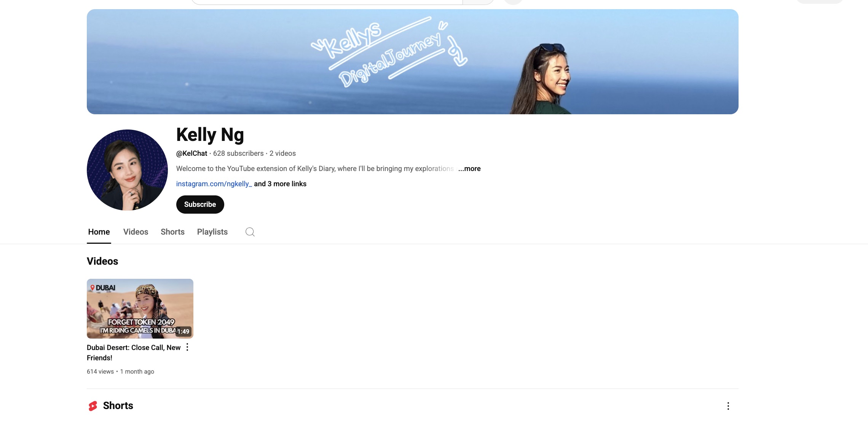Show the 'and 3 more links' list
The image size is (868, 422).
click(x=280, y=184)
